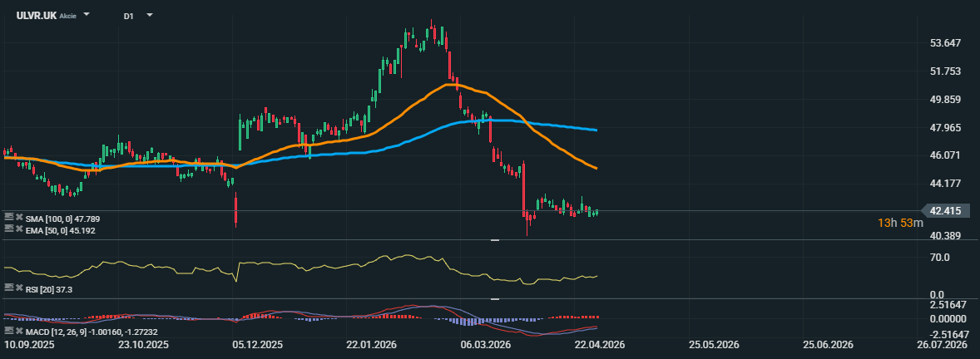Click the ULVR.UK symbol name
980x359 pixels.
tap(37, 16)
